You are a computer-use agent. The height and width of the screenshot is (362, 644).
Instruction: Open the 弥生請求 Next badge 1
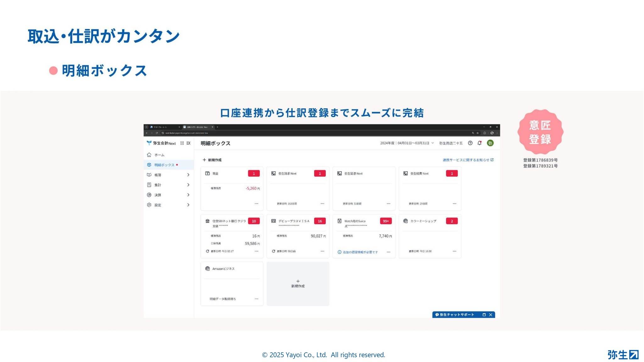(x=320, y=173)
